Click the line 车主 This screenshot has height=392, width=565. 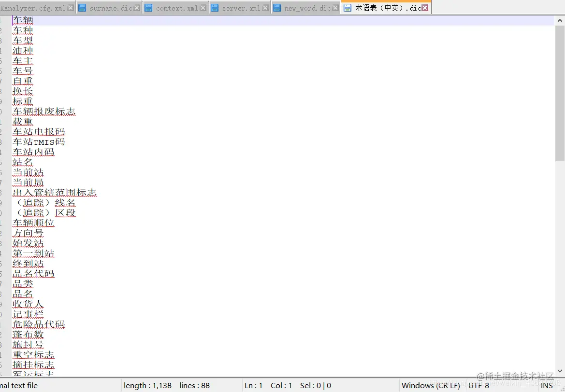point(23,61)
